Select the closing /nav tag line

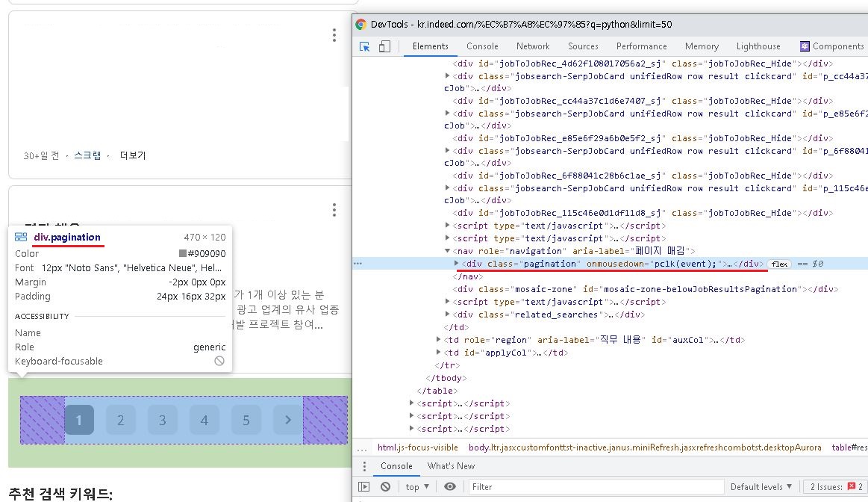click(468, 276)
